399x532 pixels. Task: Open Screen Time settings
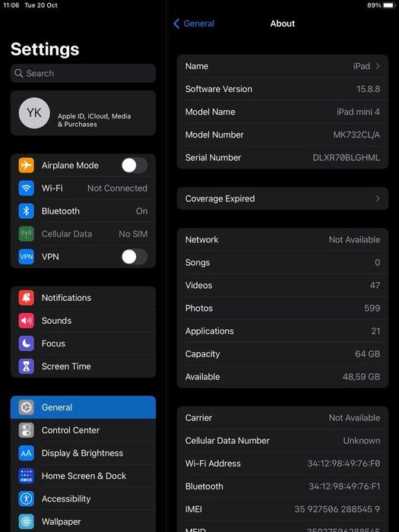[83, 366]
